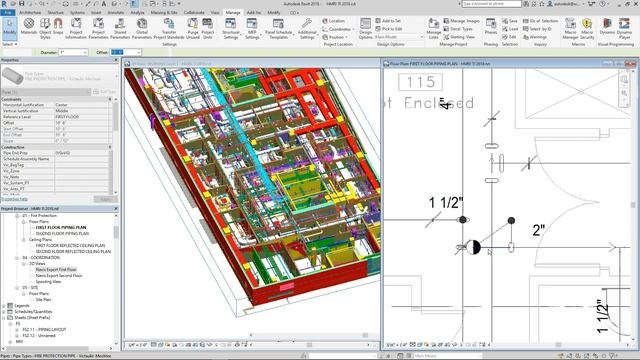Click the Apply button in Properties
640x360 pixels.
click(105, 199)
